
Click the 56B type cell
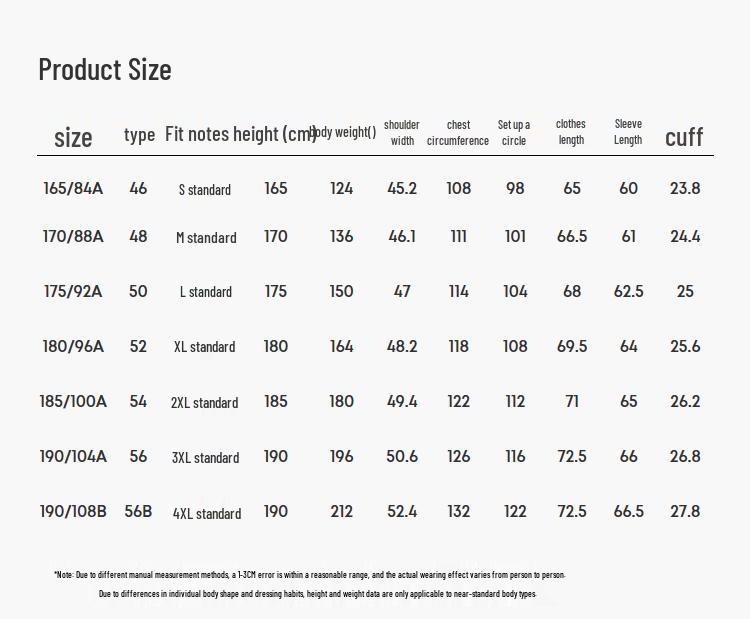(x=138, y=511)
